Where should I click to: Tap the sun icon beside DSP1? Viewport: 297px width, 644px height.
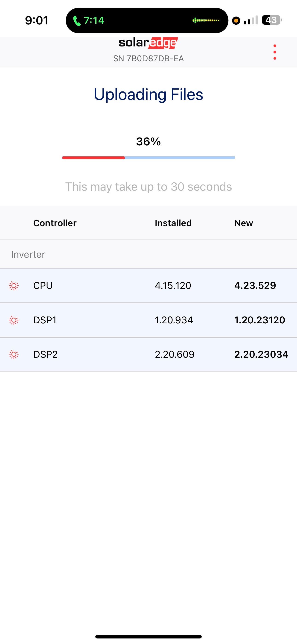[x=14, y=320]
